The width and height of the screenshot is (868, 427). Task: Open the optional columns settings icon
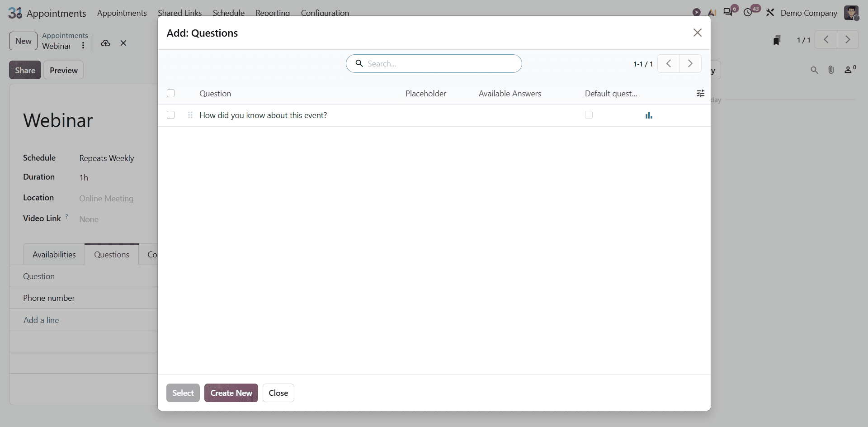coord(700,93)
